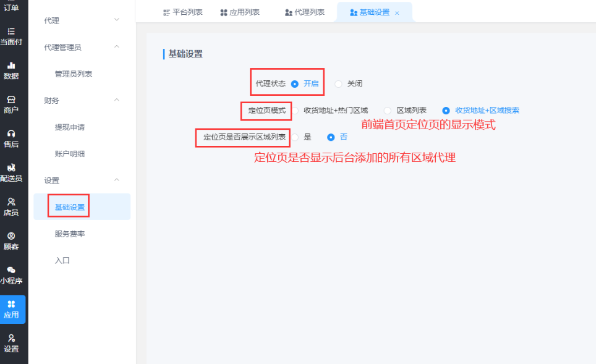596x364 pixels.
Task: Open the 售后 headset icon
Action: [11, 133]
